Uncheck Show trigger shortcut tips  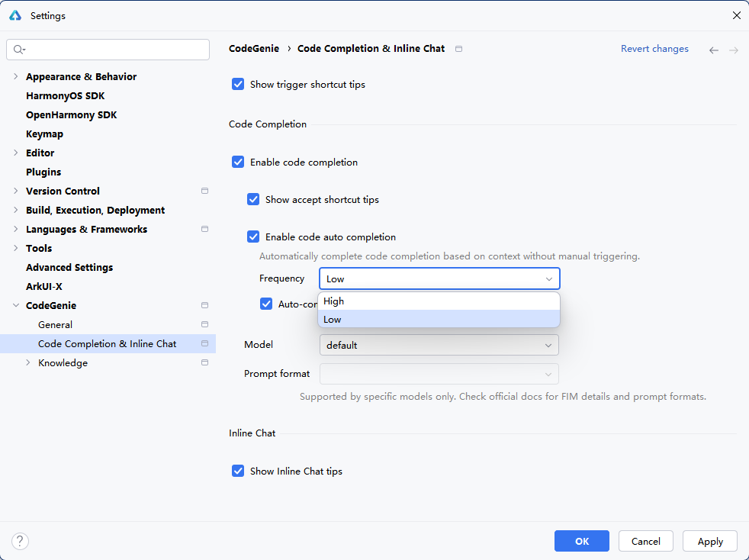(238, 85)
